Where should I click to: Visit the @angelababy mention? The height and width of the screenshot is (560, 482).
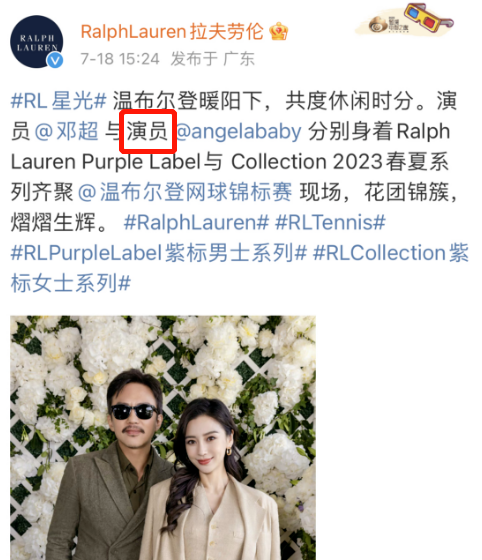tap(239, 131)
